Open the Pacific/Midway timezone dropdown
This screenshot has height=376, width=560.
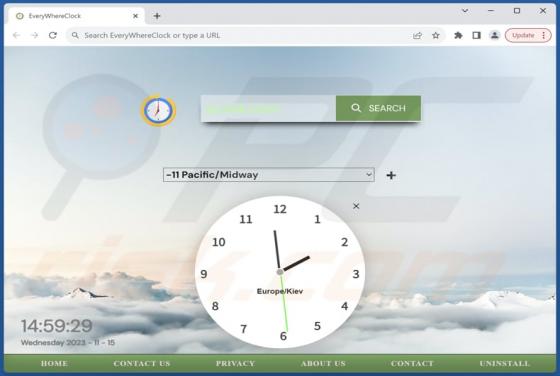pos(269,175)
